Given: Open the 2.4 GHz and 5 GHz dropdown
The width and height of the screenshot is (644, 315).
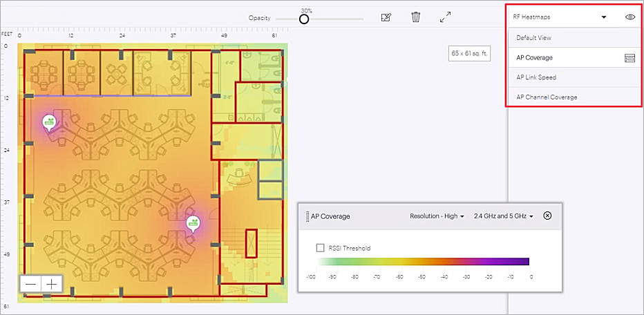Looking at the screenshot, I should coord(503,216).
